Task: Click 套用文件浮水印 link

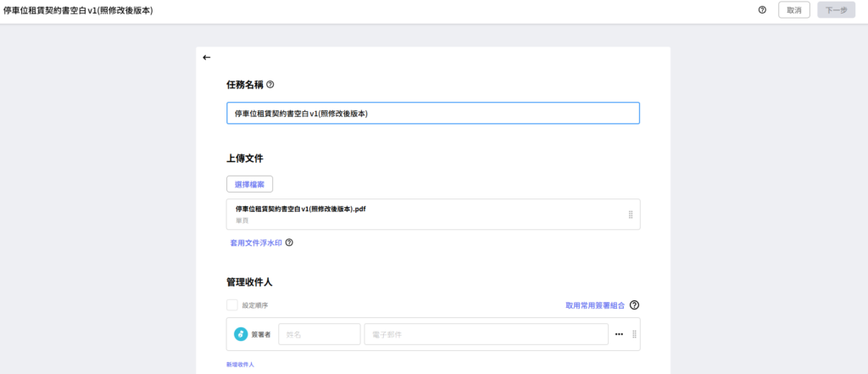Action: [x=254, y=243]
